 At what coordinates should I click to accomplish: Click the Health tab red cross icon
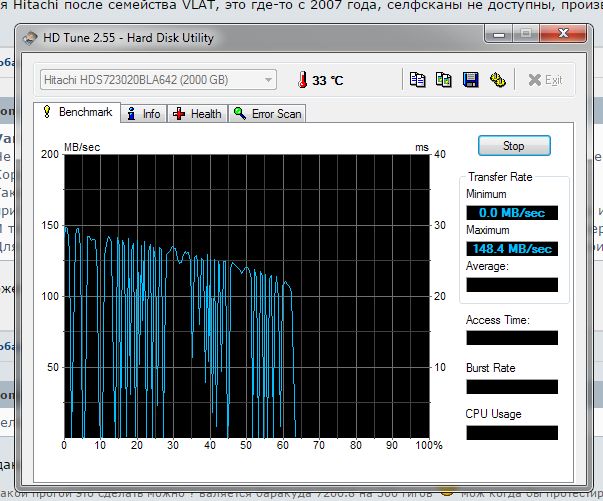tap(179, 114)
